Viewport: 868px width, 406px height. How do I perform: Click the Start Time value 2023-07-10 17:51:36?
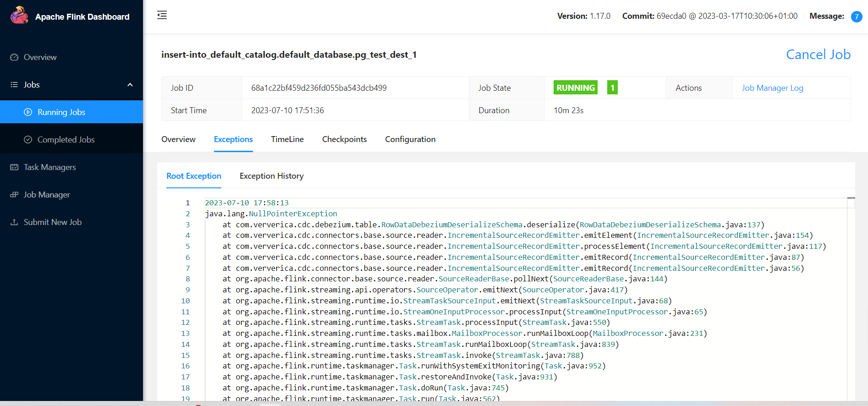pos(288,110)
